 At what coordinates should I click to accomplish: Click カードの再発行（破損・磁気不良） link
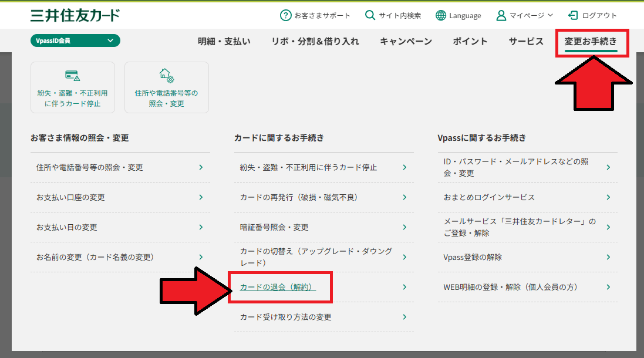[x=299, y=197]
